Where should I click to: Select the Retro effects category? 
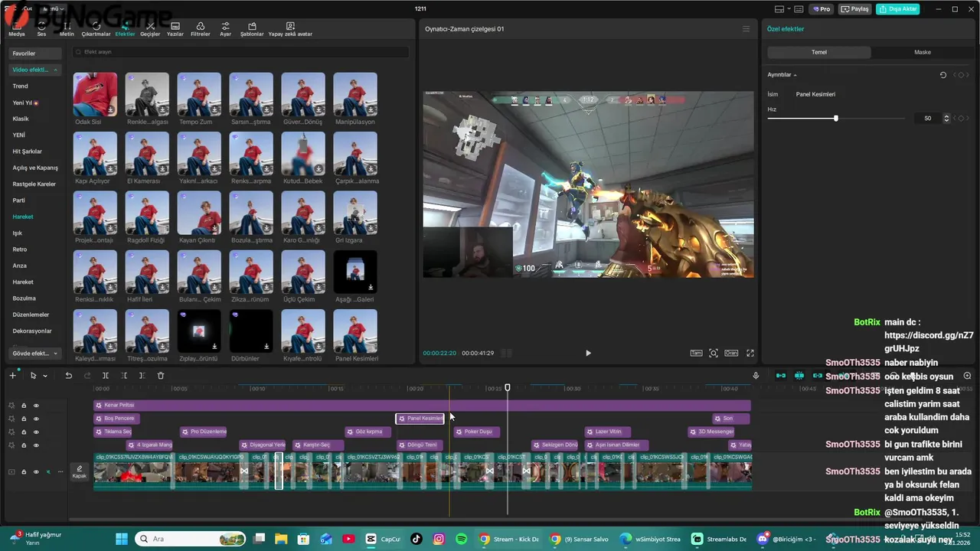click(20, 249)
